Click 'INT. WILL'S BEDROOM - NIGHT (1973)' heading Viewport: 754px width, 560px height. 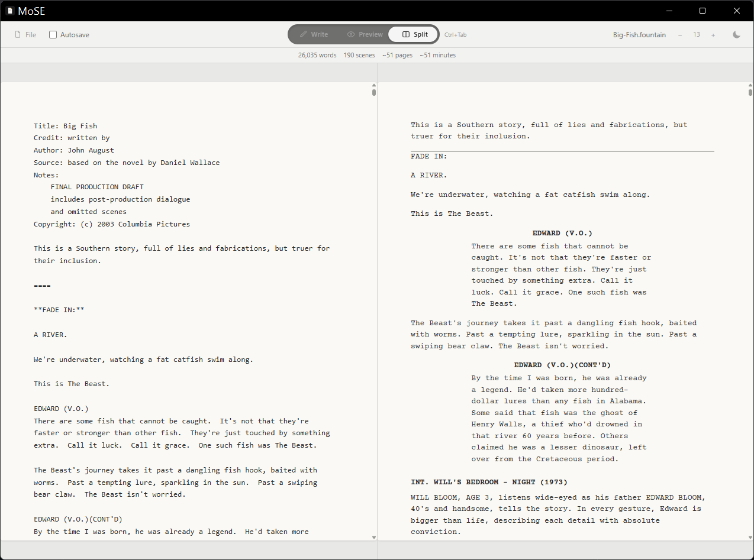(x=489, y=482)
